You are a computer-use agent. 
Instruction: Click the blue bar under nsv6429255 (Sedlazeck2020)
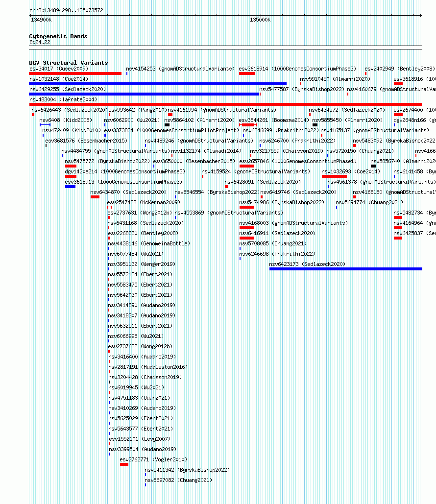[144, 94]
